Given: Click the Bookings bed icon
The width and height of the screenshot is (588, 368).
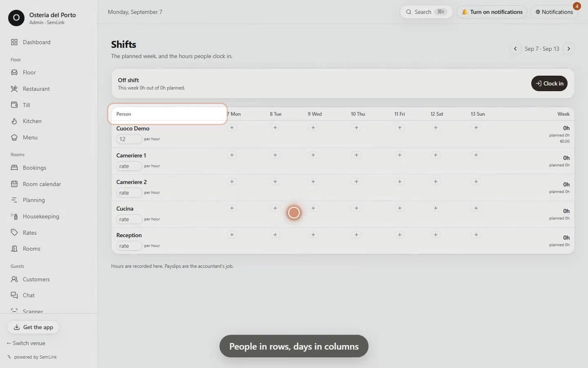Looking at the screenshot, I should click(x=14, y=168).
